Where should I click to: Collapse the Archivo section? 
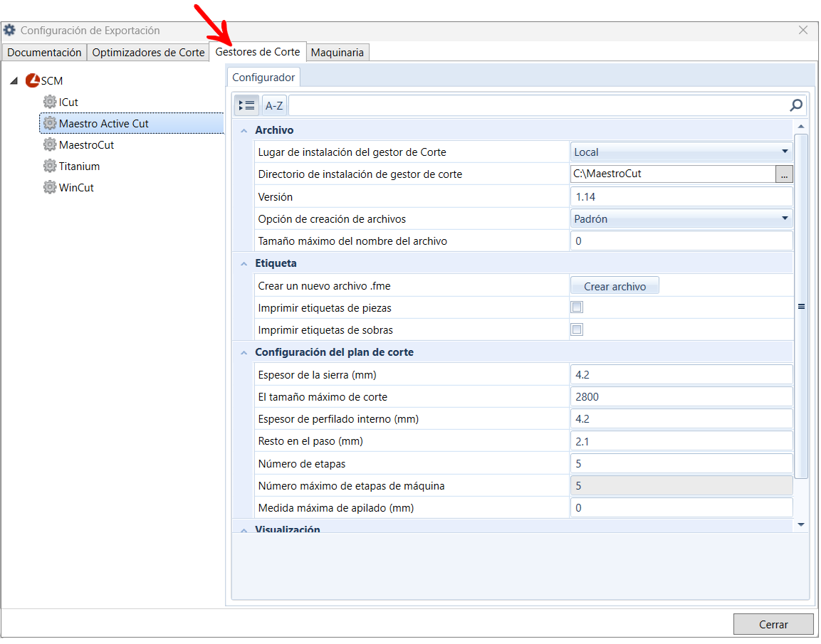pos(244,131)
